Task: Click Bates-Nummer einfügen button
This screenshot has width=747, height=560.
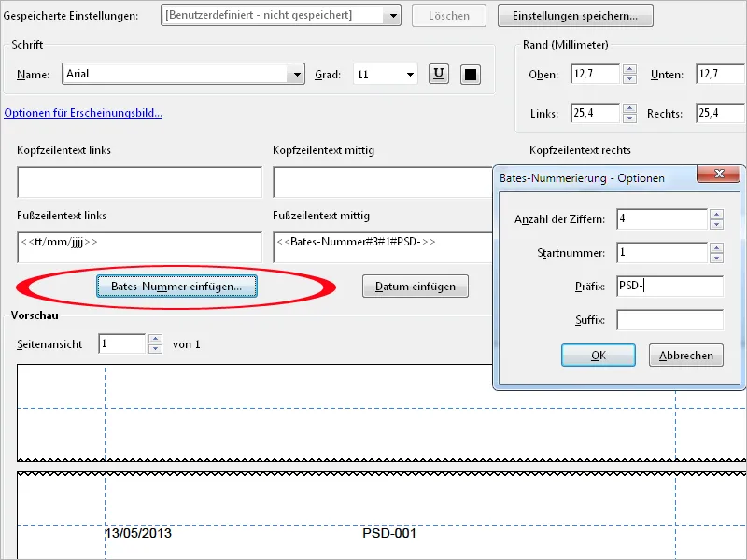Action: point(176,287)
